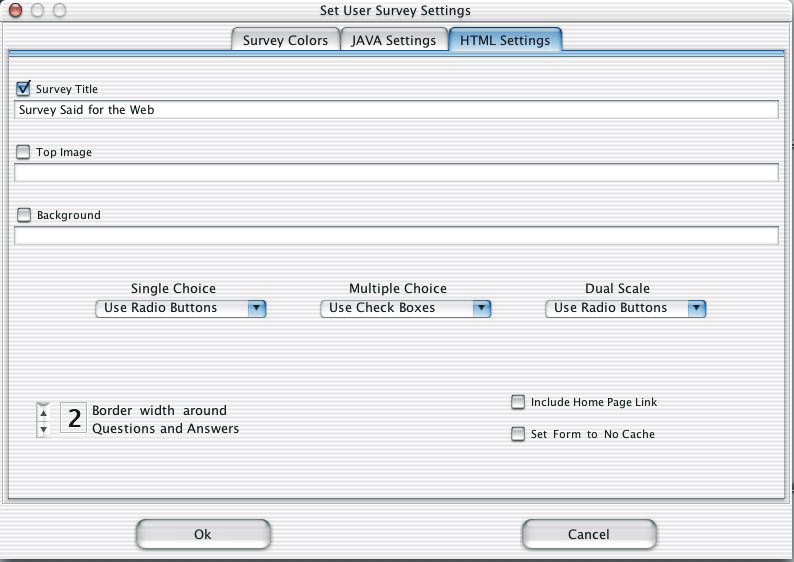Screen dimensions: 794x562
Task: Click the Ok button
Action: [203, 534]
